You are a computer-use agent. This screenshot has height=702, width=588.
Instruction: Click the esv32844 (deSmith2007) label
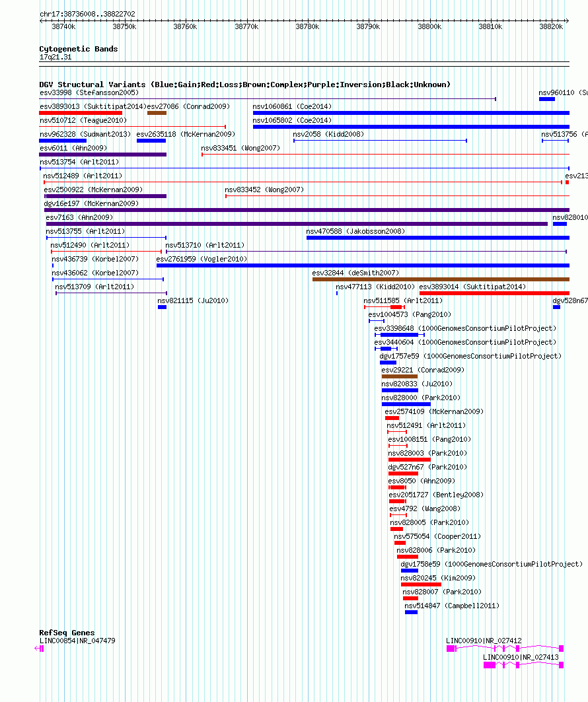click(x=355, y=273)
